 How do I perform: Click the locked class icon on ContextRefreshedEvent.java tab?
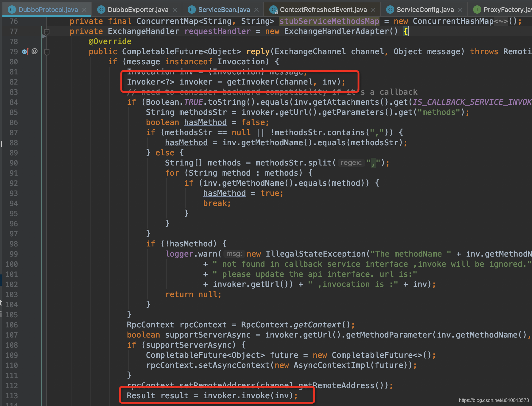[x=273, y=10]
